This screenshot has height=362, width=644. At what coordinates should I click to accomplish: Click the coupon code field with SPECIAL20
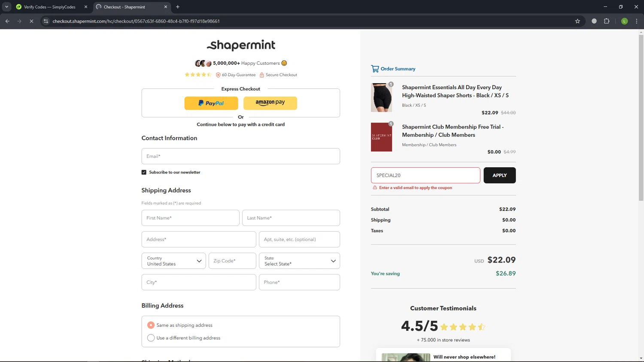pos(425,175)
